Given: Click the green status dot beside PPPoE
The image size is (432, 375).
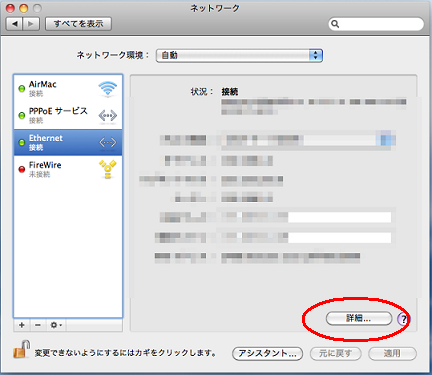Looking at the screenshot, I should (22, 116).
